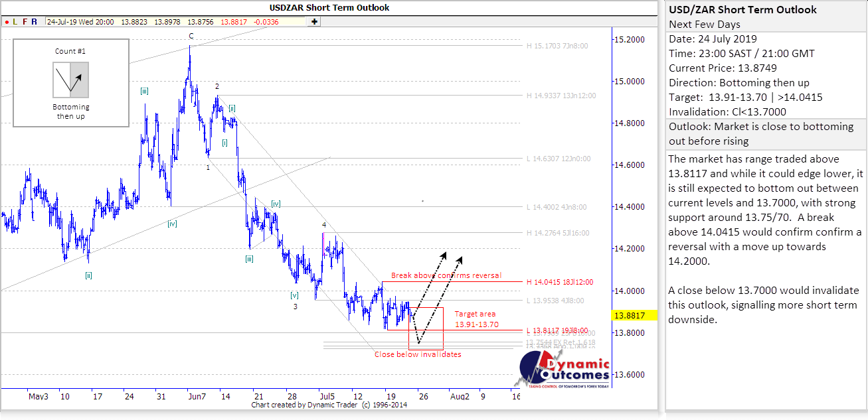The height and width of the screenshot is (420, 868).
Task: Click the plus crosshair button in toolbar
Action: 313,22
